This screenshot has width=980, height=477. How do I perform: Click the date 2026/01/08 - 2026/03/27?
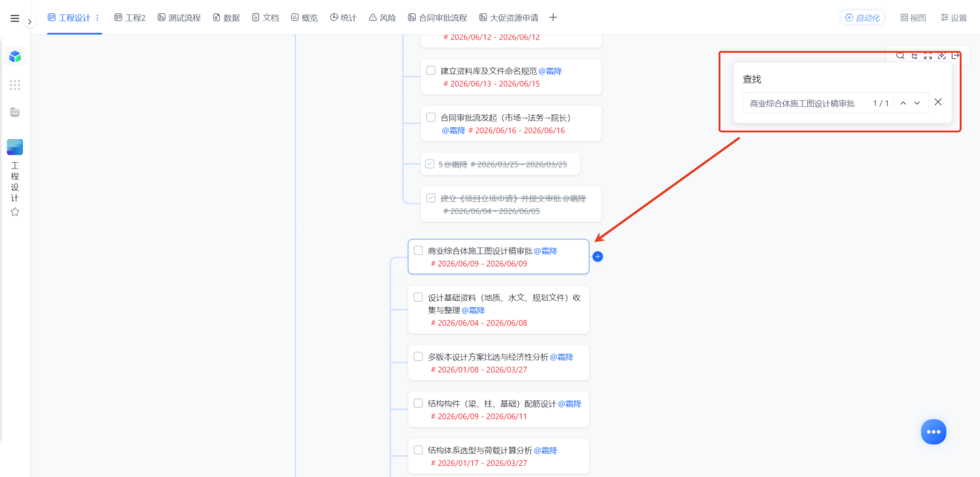[x=479, y=370]
